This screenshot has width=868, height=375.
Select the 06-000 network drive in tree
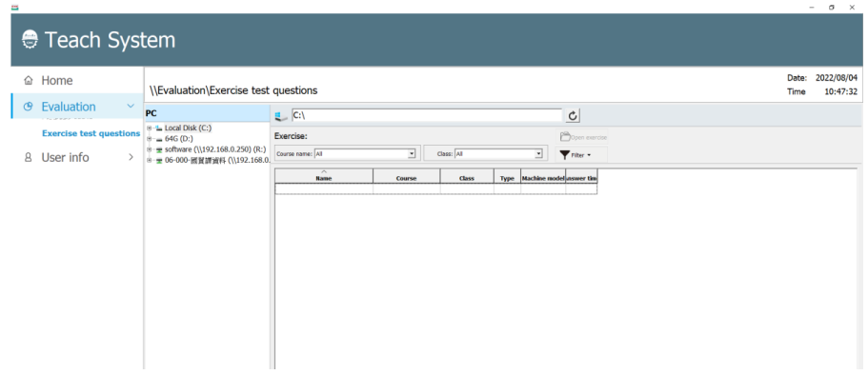[216, 160]
